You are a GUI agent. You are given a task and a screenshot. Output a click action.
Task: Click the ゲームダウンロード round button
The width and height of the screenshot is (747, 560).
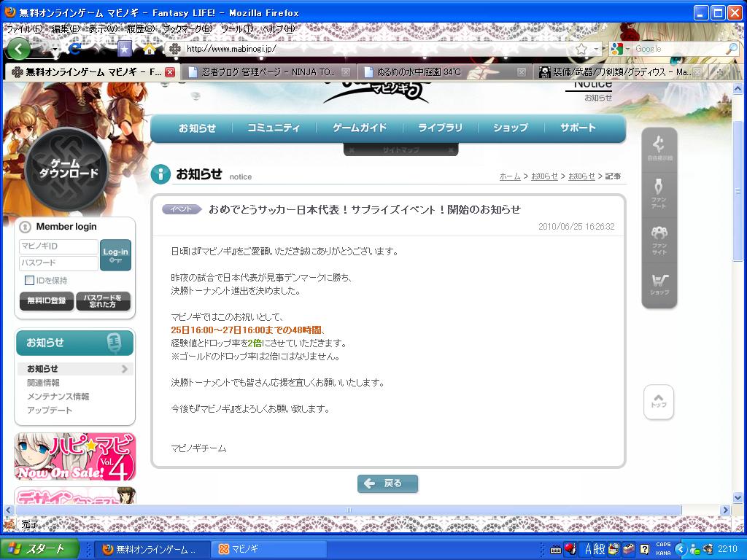67,169
